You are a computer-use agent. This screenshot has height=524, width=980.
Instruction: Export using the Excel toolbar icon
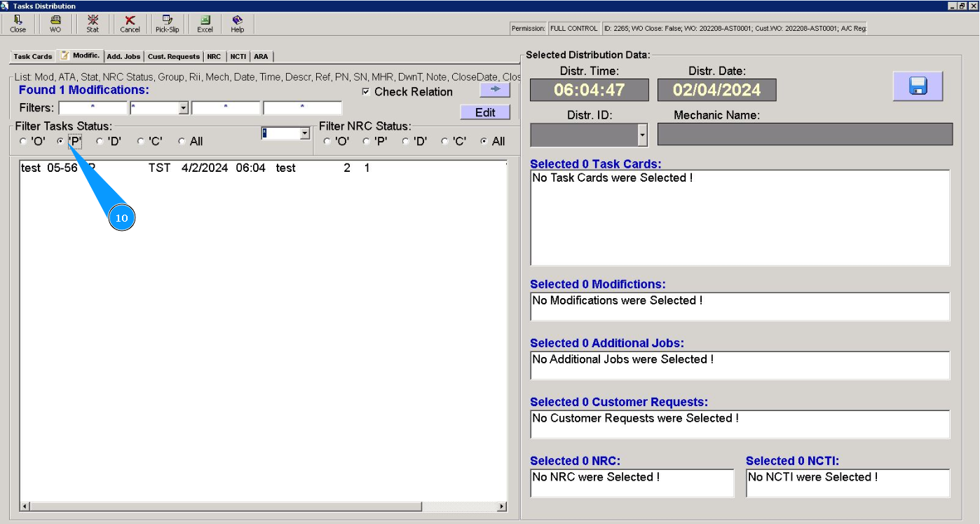[x=205, y=24]
